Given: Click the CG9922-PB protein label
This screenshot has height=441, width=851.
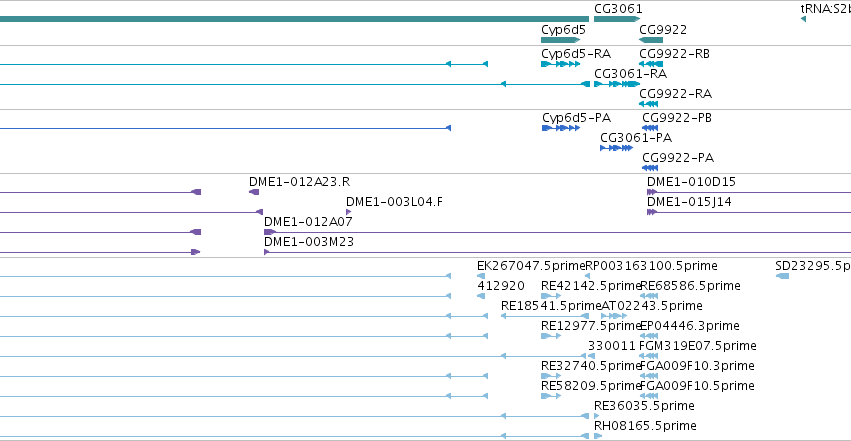Looking at the screenshot, I should [677, 118].
